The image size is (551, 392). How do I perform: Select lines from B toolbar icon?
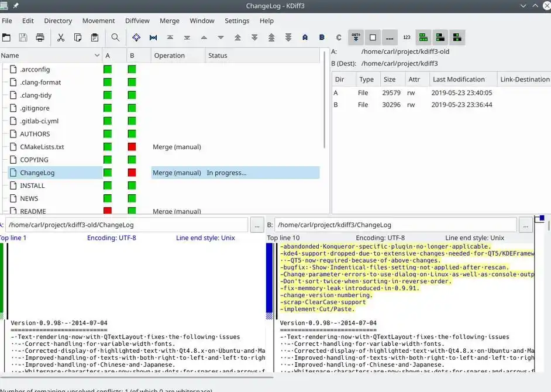pos(322,37)
